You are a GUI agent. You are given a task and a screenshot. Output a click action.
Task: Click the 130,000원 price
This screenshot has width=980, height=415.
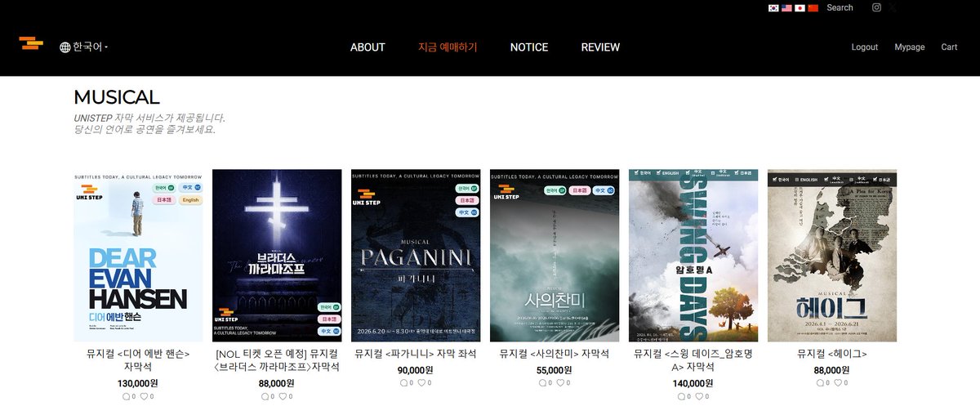point(138,383)
